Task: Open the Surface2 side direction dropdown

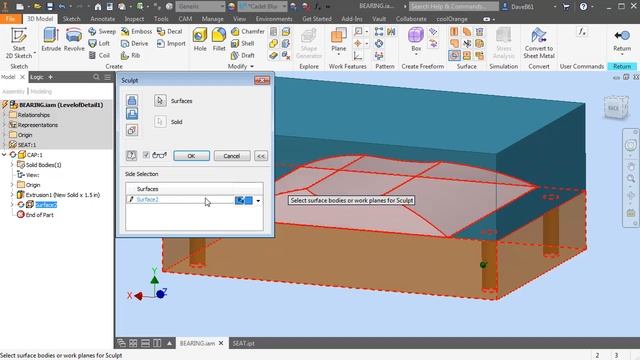Action: click(x=258, y=200)
